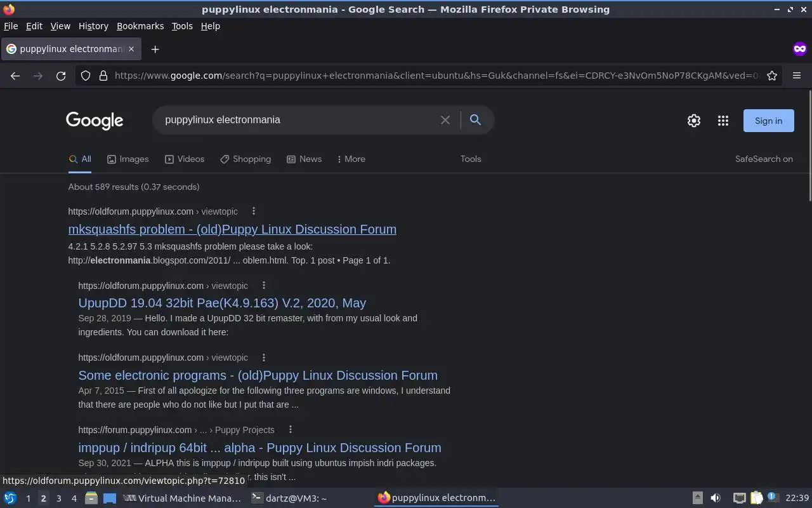
Task: Open the clipboard tray icon
Action: point(756,498)
